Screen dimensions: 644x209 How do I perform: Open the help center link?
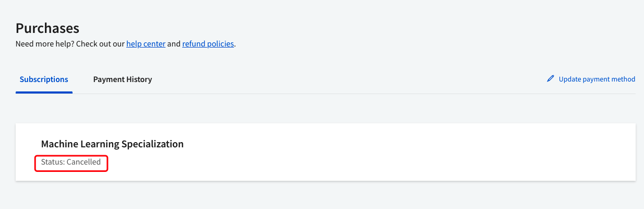(x=146, y=44)
